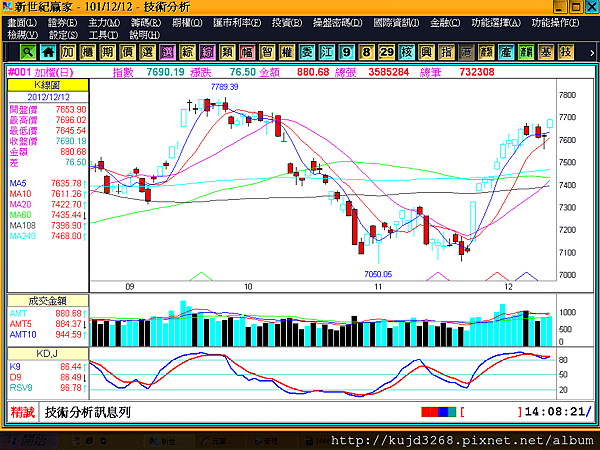This screenshot has height=450, width=600.
Task: Click the 興 toolbar icon
Action: (426, 52)
